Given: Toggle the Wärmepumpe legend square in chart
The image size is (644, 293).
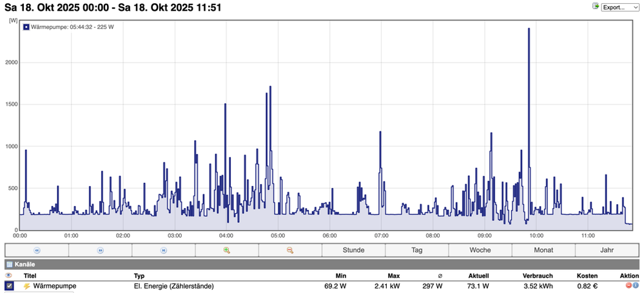Looking at the screenshot, I should (26, 27).
